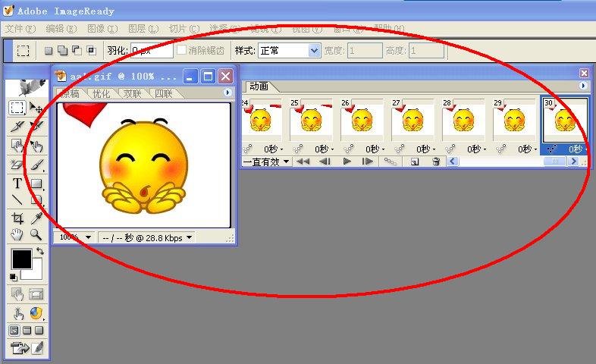596x364 pixels.
Task: Open frame 25 delay 0秒 dropdown
Action: (325, 149)
